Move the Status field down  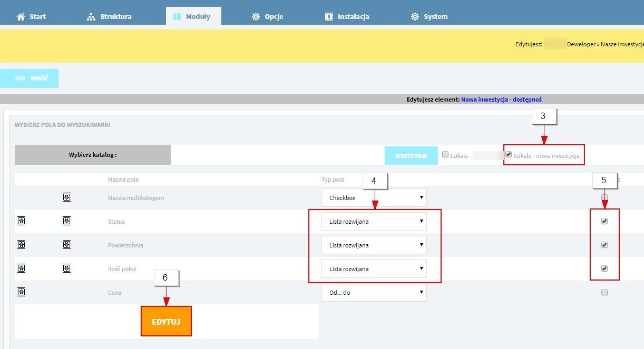click(66, 221)
